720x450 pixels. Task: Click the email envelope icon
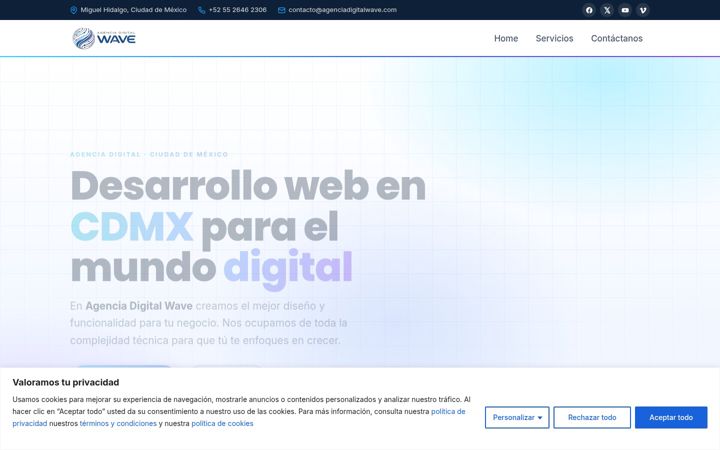click(x=281, y=10)
